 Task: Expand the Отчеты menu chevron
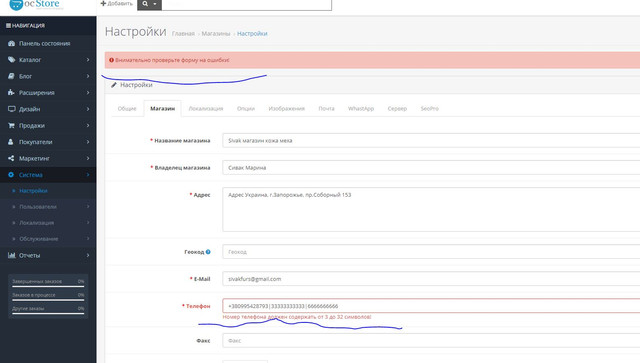pyautogui.click(x=88, y=255)
